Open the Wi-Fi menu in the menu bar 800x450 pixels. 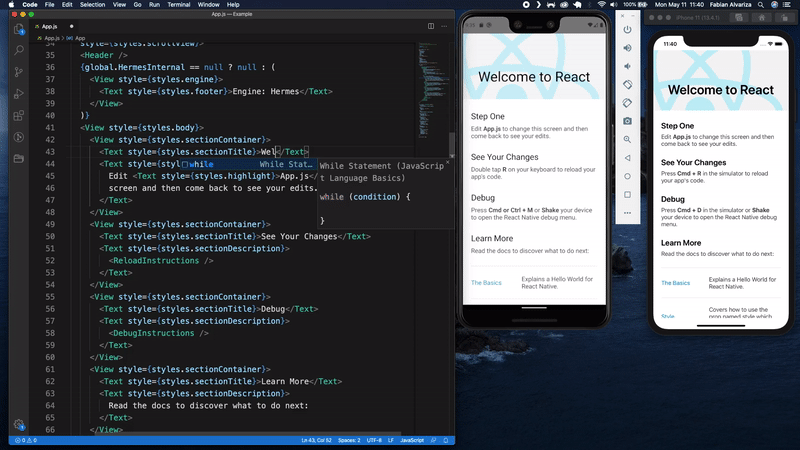click(x=602, y=5)
